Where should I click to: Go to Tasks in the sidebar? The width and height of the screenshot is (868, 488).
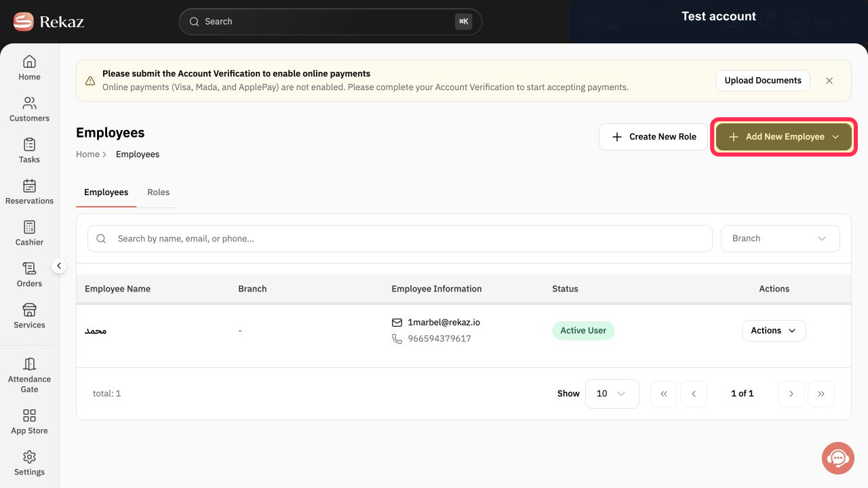tap(29, 150)
